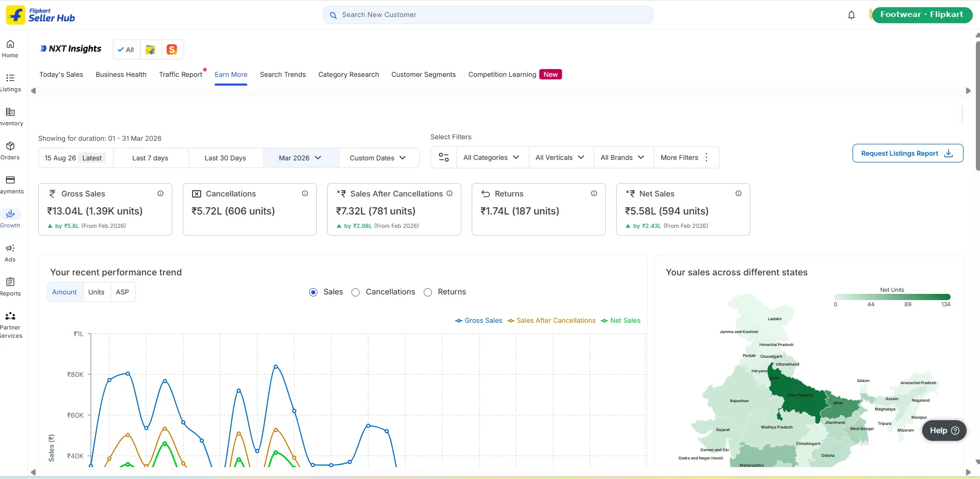Click the info icon on Cancellations card
This screenshot has height=479, width=980.
coord(305,193)
